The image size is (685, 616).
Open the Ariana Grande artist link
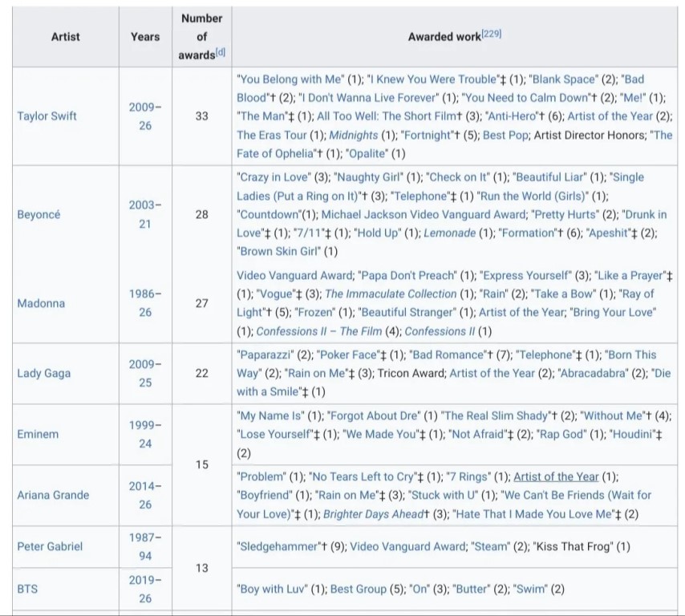click(x=53, y=495)
